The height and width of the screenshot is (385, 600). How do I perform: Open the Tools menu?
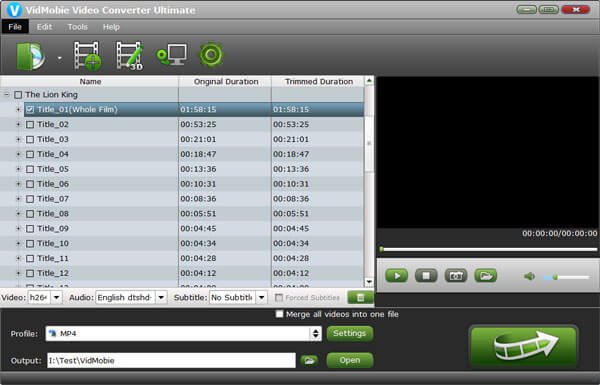(x=78, y=27)
